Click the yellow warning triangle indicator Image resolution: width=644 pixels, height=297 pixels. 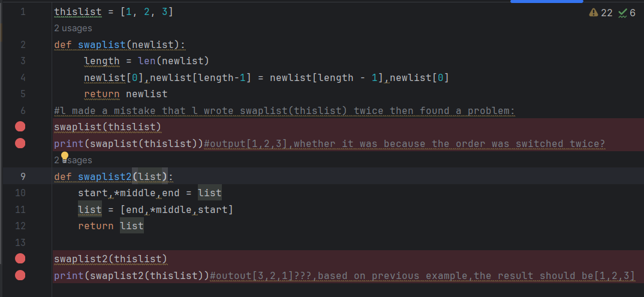(x=594, y=12)
